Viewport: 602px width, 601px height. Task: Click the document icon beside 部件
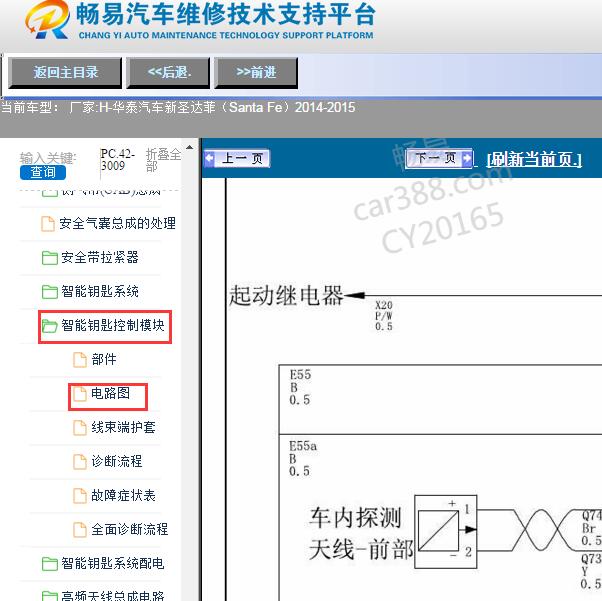pos(80,360)
